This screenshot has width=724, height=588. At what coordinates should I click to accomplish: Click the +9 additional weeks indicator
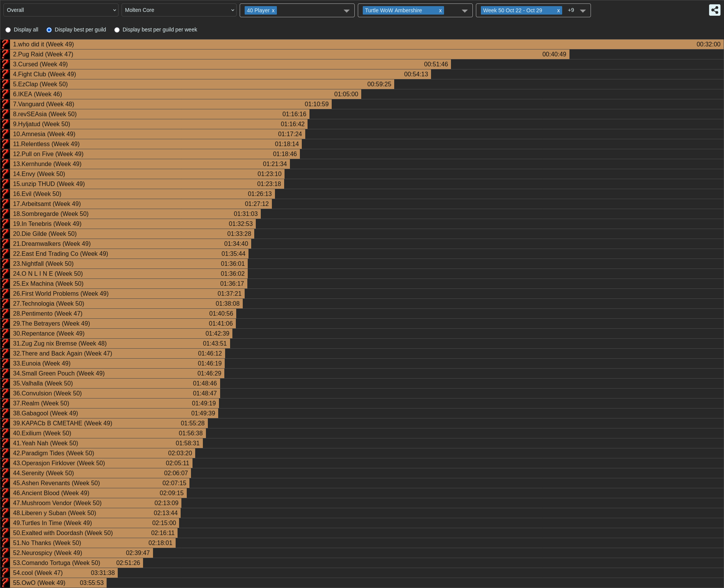click(571, 10)
